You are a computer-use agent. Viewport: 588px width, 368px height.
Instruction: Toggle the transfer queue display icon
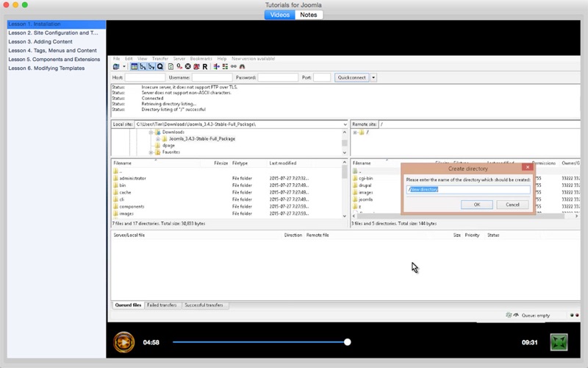(160, 66)
